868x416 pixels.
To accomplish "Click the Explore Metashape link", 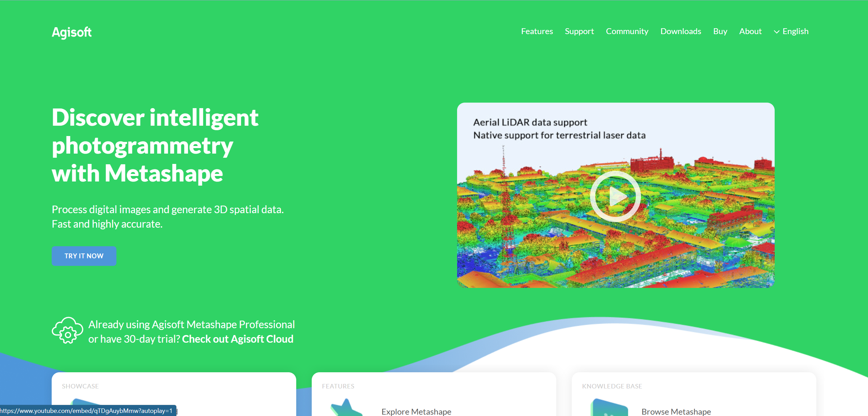I will (416, 412).
